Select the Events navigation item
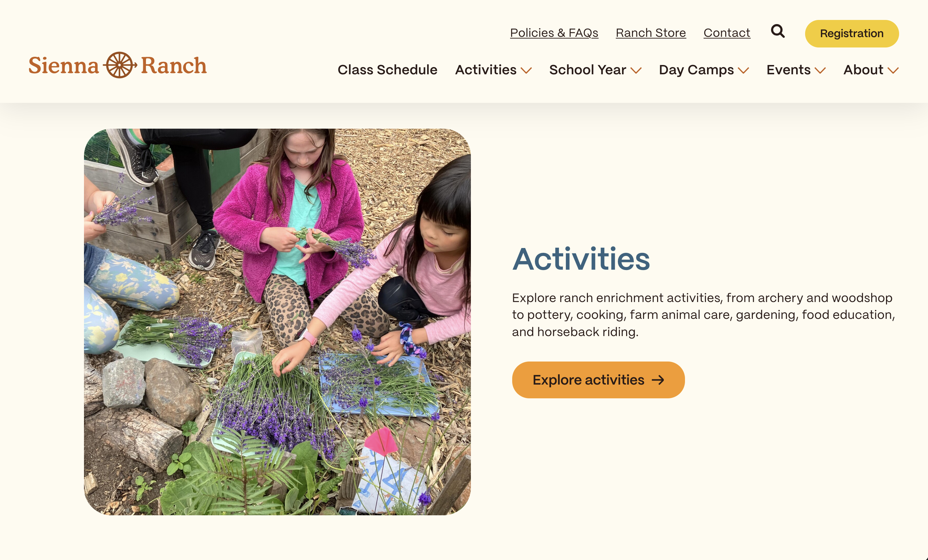The height and width of the screenshot is (560, 928). 788,69
